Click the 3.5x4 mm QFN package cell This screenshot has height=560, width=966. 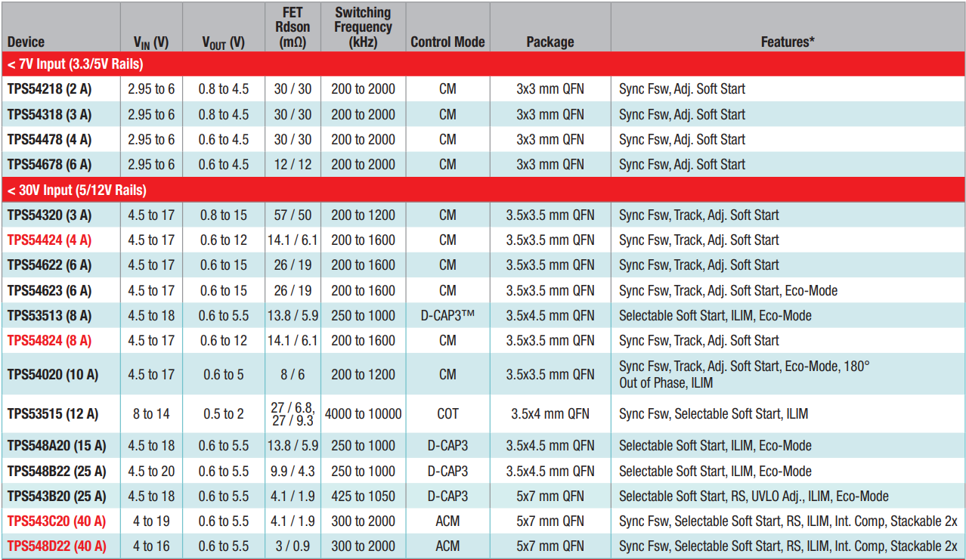550,414
